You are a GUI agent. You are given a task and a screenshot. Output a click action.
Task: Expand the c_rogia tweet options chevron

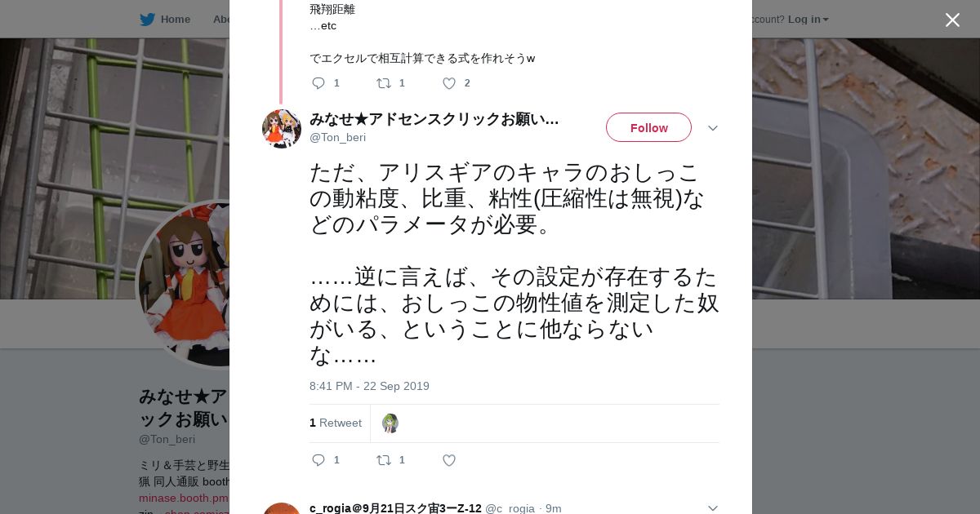712,507
